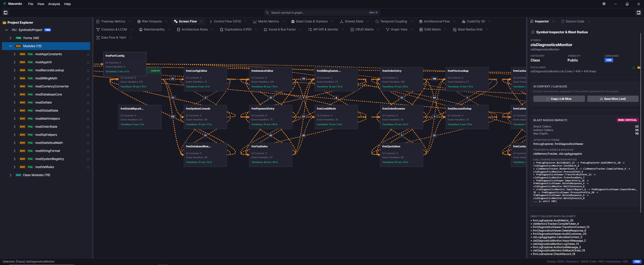Close the Inspector panel tab
The width and height of the screenshot is (644, 265).
coord(553,21)
